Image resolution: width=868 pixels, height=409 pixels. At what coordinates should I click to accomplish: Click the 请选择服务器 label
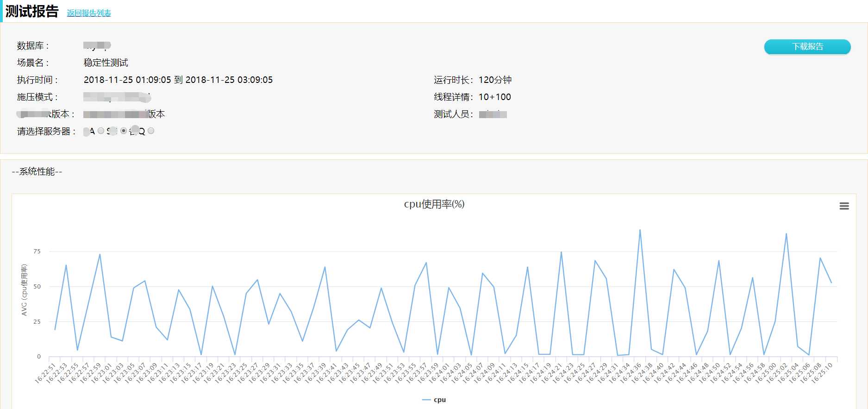pyautogui.click(x=46, y=131)
